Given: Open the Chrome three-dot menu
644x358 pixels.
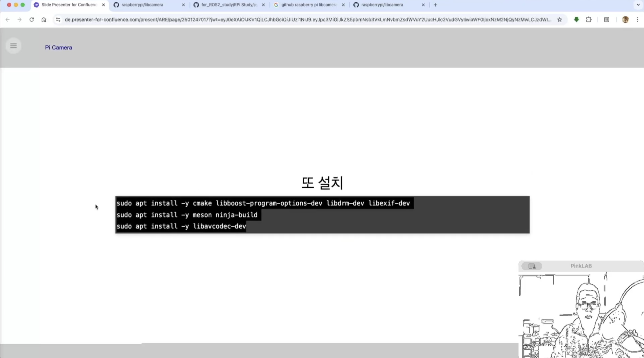Looking at the screenshot, I should tap(638, 20).
